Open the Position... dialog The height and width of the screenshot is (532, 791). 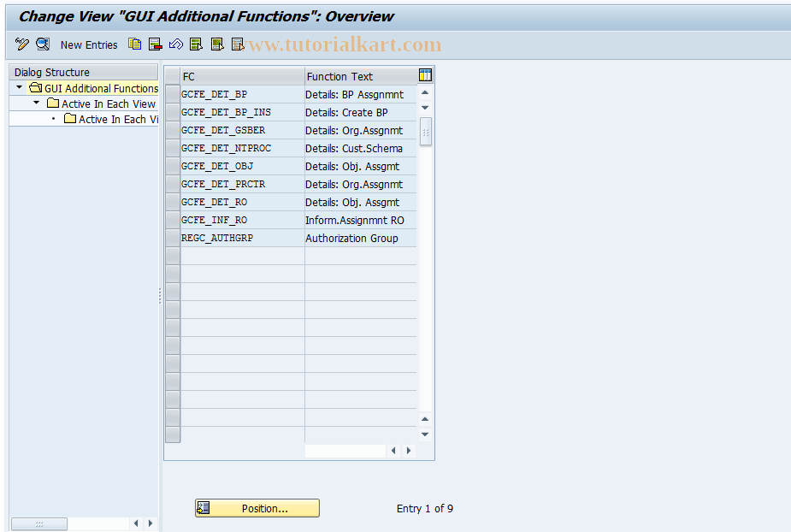(x=257, y=507)
